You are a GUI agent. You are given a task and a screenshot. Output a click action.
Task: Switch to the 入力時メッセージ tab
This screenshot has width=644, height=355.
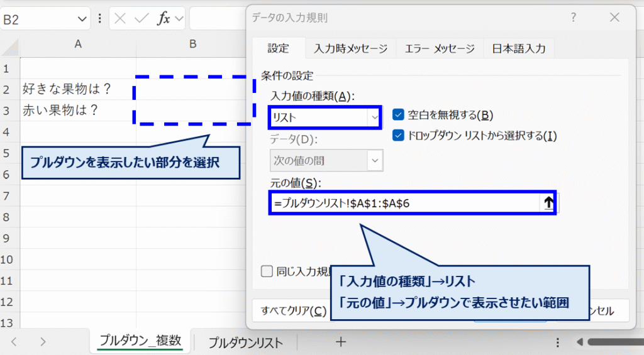click(x=351, y=48)
